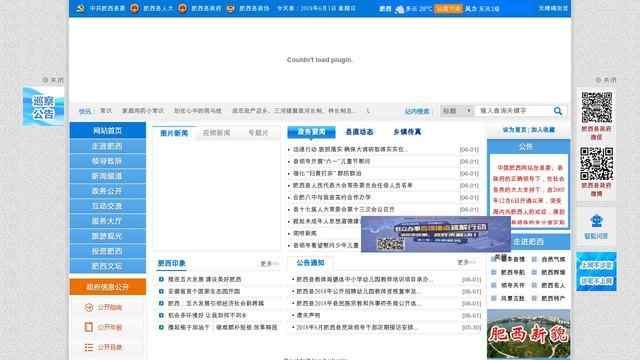
Task: Switch to the 专题片 tab
Action: pyautogui.click(x=258, y=133)
